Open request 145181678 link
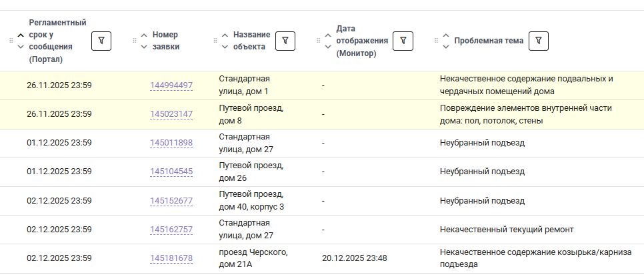The image size is (644, 277). coord(171,258)
